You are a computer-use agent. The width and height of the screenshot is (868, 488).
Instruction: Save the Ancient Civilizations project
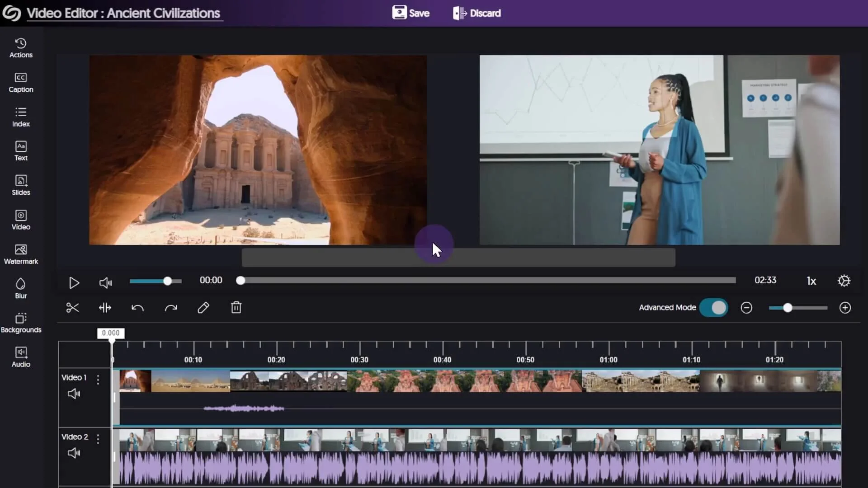pos(410,13)
